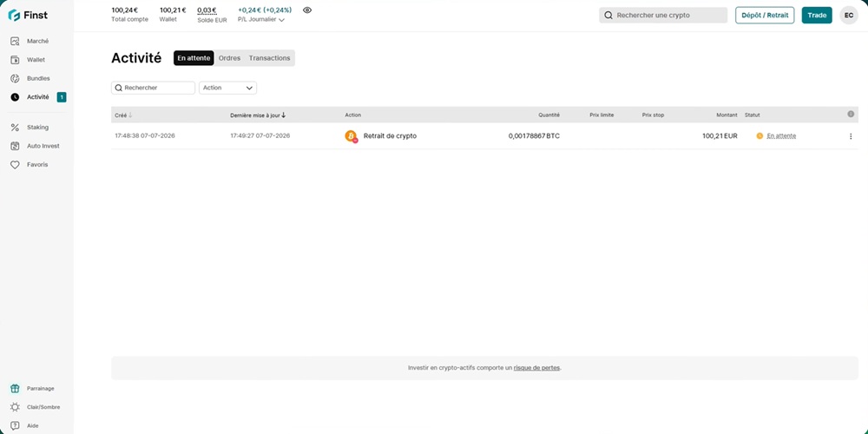Sort by Dernière mise à jour column
This screenshot has height=434, width=868.
click(x=258, y=115)
